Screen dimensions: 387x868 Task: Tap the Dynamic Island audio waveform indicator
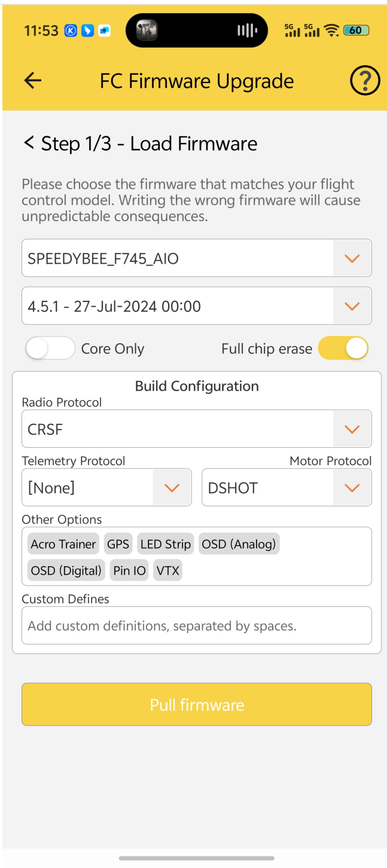click(247, 30)
